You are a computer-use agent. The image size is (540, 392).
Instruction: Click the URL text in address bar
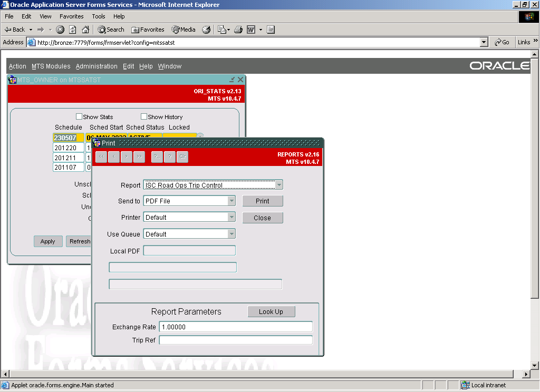pyautogui.click(x=106, y=43)
